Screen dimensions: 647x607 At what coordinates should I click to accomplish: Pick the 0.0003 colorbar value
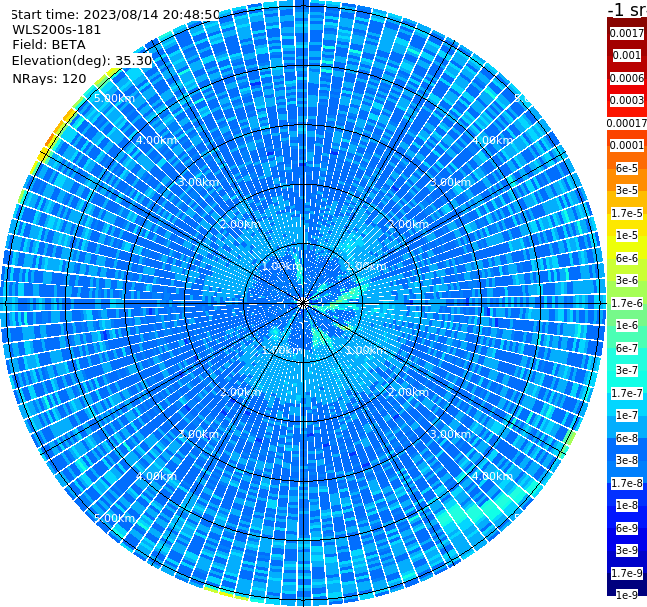click(x=626, y=100)
